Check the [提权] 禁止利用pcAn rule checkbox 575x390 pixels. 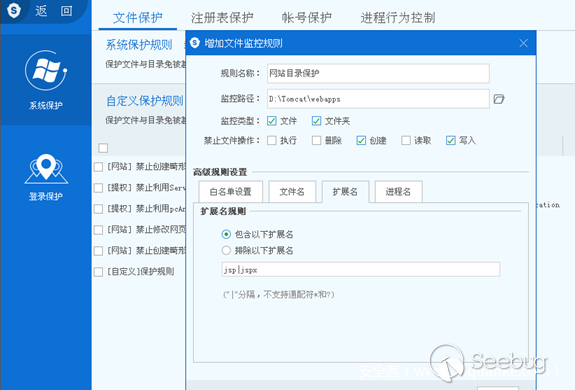click(x=98, y=209)
